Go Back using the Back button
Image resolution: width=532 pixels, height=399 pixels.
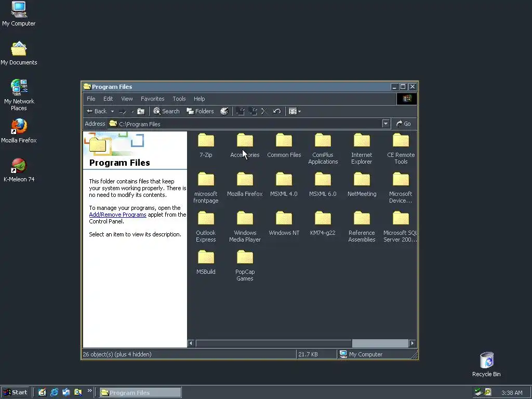pyautogui.click(x=97, y=111)
